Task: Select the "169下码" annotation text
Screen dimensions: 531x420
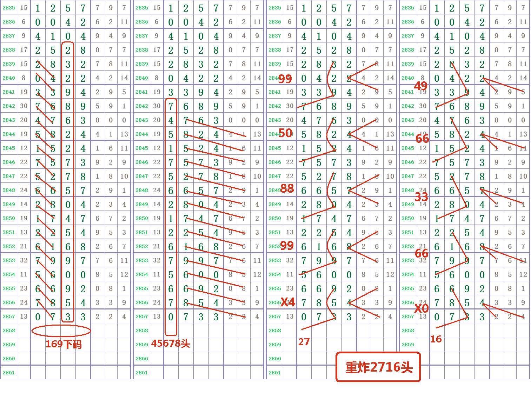Action: pyautogui.click(x=64, y=345)
